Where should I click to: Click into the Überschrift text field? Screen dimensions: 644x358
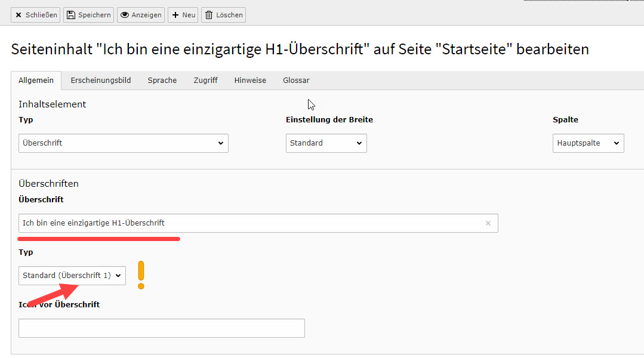click(251, 223)
